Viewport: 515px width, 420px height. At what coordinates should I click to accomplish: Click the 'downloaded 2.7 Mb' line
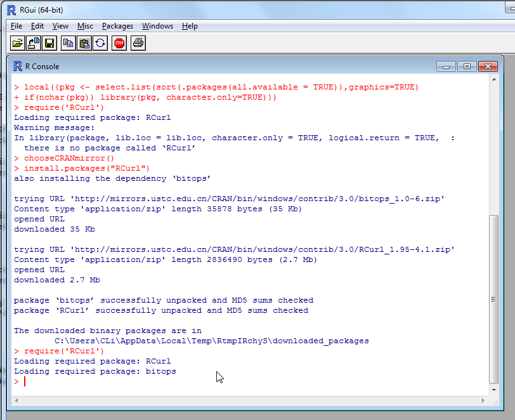(x=57, y=280)
